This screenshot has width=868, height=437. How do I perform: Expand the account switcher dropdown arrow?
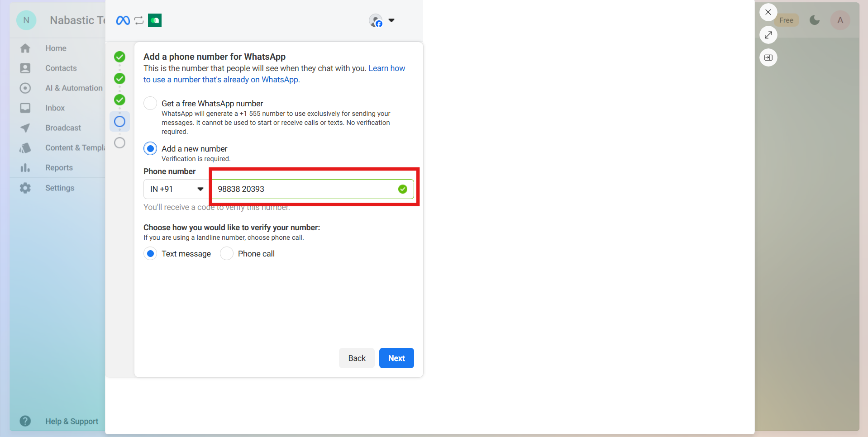[391, 20]
